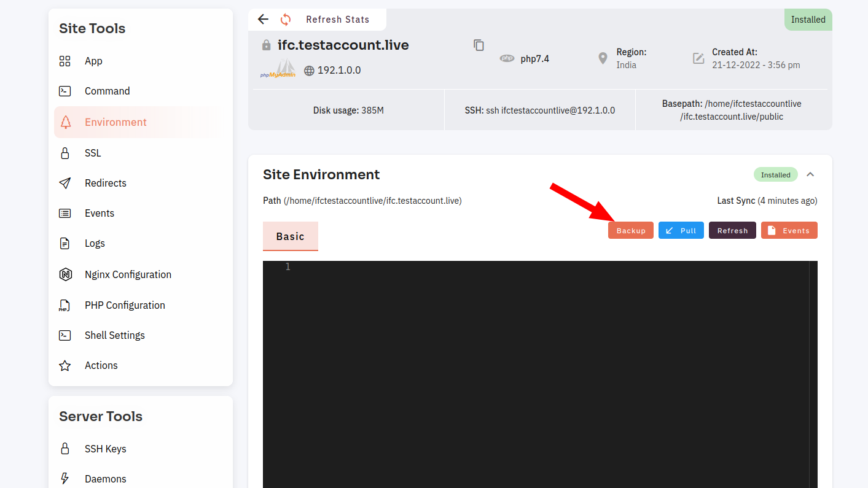Screen dimensions: 868x488
Task: Open the Shell Settings menu item
Action: (140, 335)
